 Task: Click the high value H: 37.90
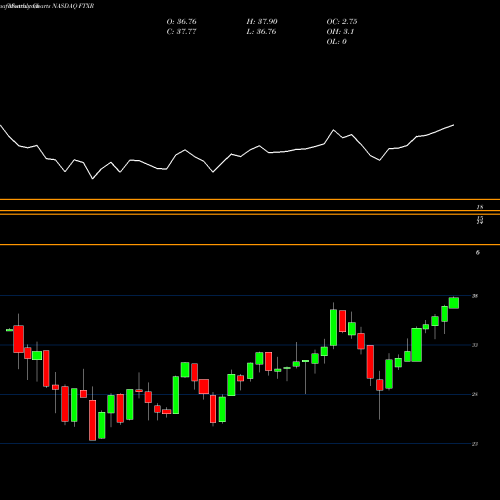(x=262, y=22)
